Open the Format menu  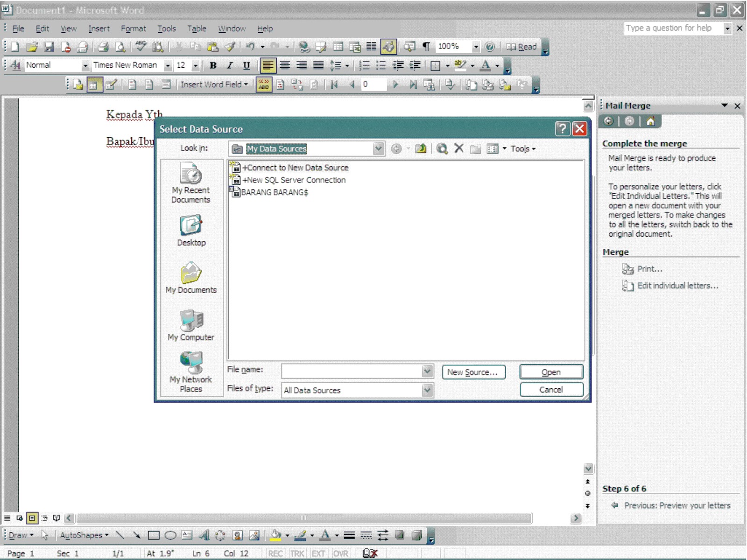(x=134, y=28)
